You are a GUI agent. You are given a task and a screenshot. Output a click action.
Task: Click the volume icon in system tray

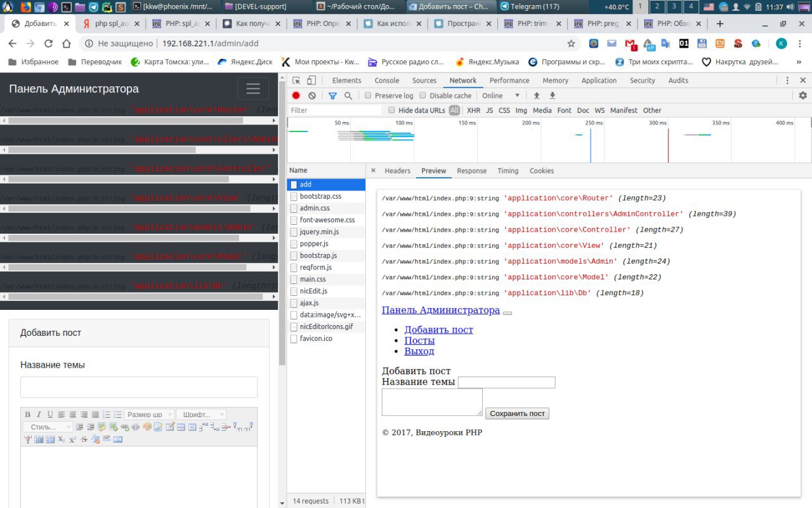[x=790, y=7]
